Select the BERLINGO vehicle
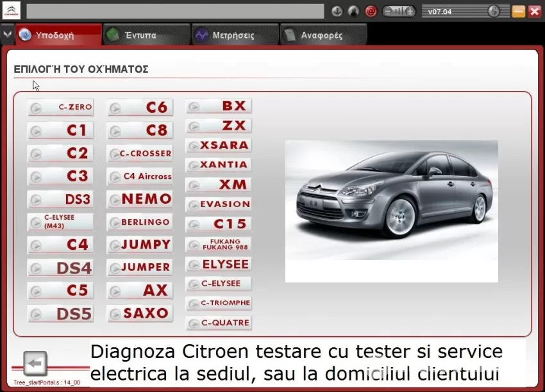Viewport: 545px width, 392px height. (140, 222)
